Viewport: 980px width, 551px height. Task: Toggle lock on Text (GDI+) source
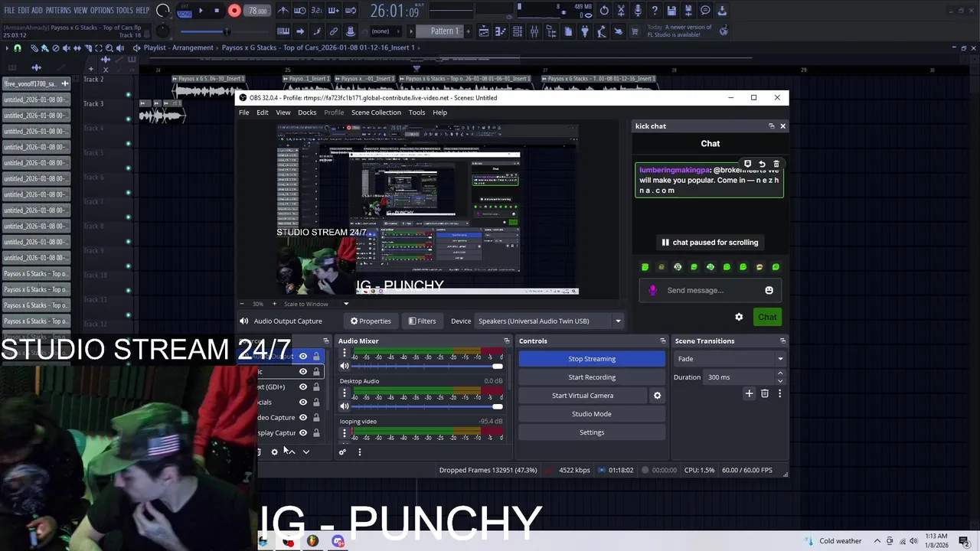[316, 387]
